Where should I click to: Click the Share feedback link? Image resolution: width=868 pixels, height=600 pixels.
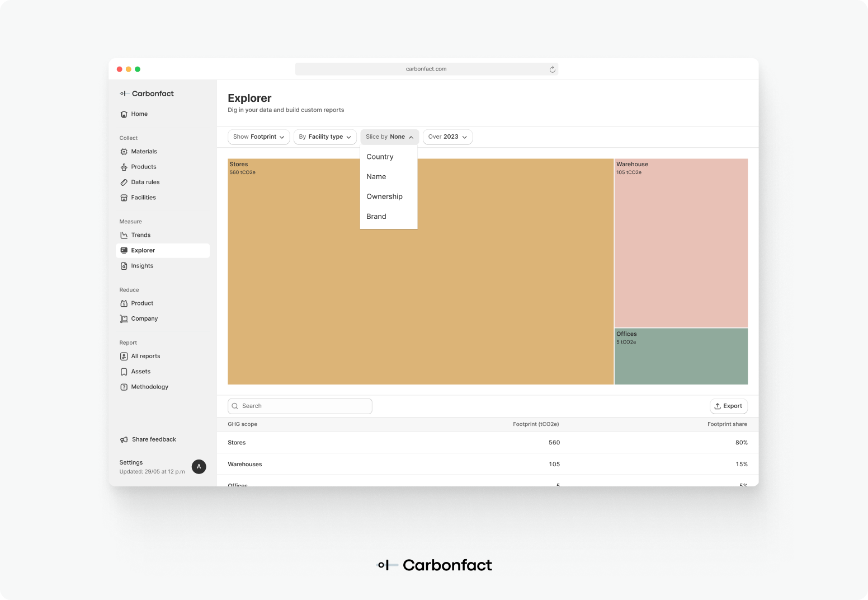154,440
